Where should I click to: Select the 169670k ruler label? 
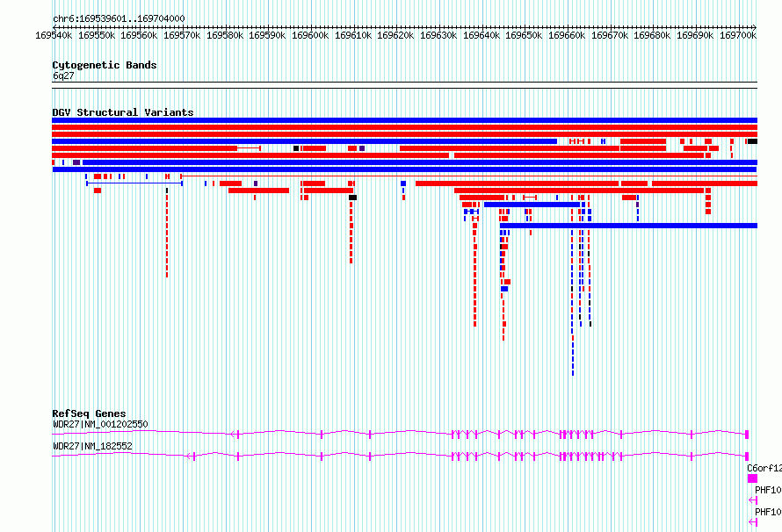click(x=609, y=35)
